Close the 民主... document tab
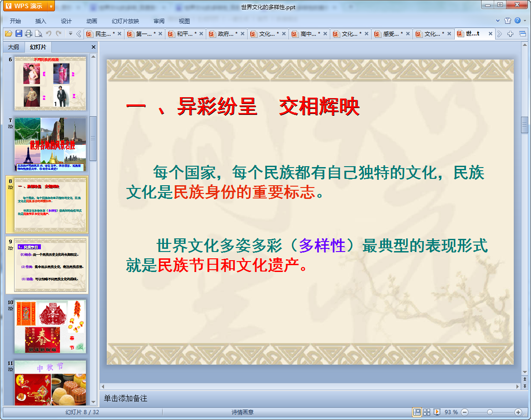Screen dimensions: 531x420 [x=119, y=34]
